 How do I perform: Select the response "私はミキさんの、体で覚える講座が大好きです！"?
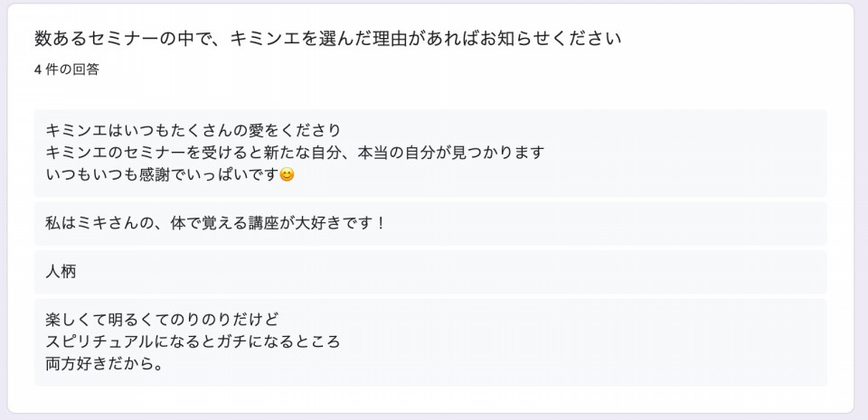click(216, 223)
